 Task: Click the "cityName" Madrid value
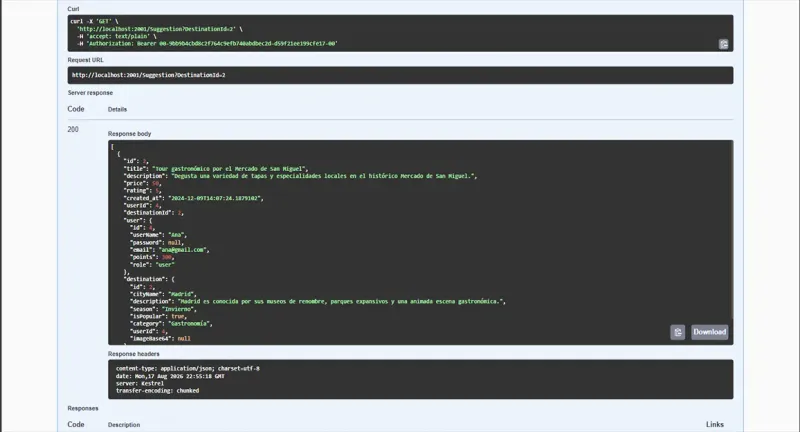coord(182,294)
